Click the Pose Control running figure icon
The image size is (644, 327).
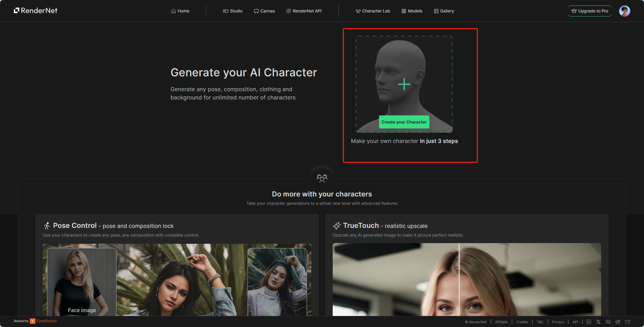click(47, 226)
